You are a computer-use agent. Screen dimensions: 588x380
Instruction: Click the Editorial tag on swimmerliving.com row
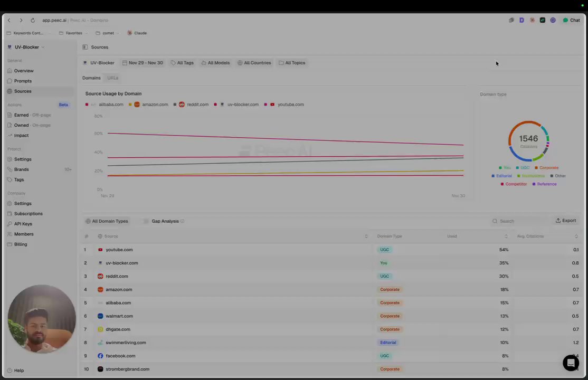point(388,343)
